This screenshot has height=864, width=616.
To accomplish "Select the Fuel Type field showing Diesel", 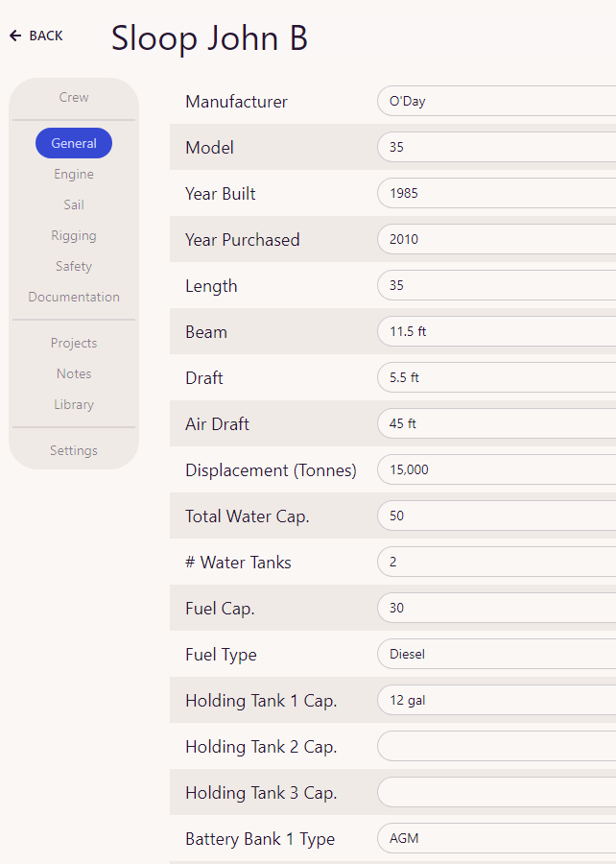I will [x=497, y=654].
